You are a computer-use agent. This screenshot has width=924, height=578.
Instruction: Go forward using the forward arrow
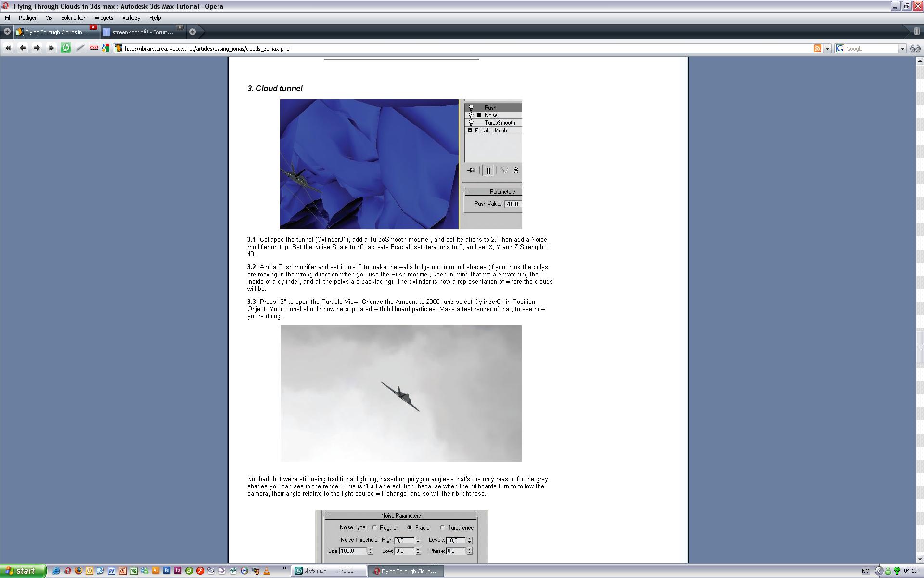coord(37,48)
